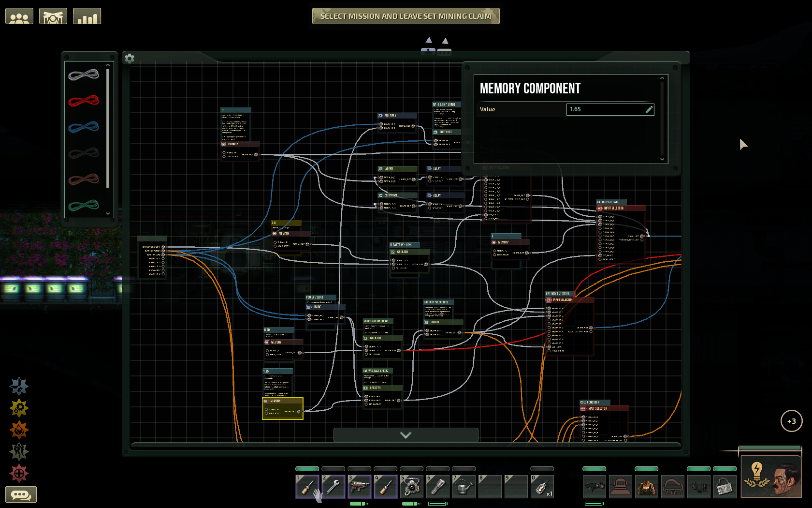Select the highlighted yellow Memory node
Screen dimensions: 812x508
(283, 408)
